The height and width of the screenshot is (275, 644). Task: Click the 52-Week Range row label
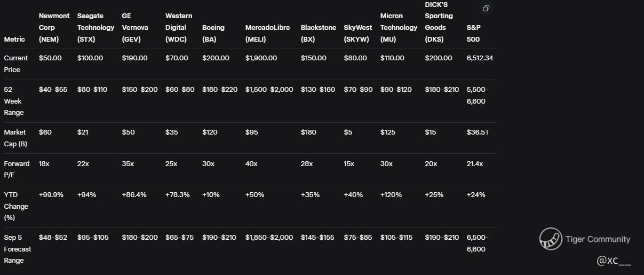(x=15, y=101)
